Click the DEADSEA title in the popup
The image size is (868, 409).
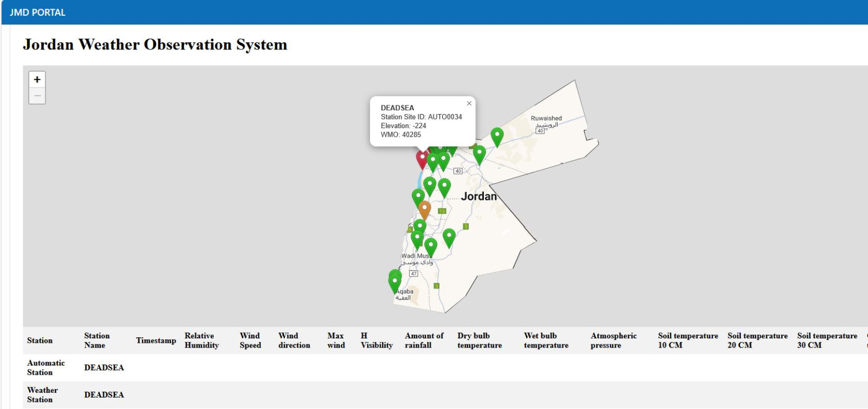coord(397,108)
